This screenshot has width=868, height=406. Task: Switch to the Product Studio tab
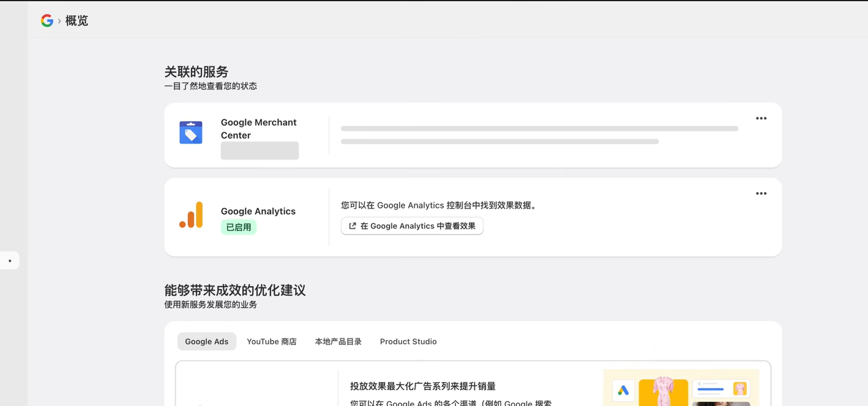(x=408, y=341)
